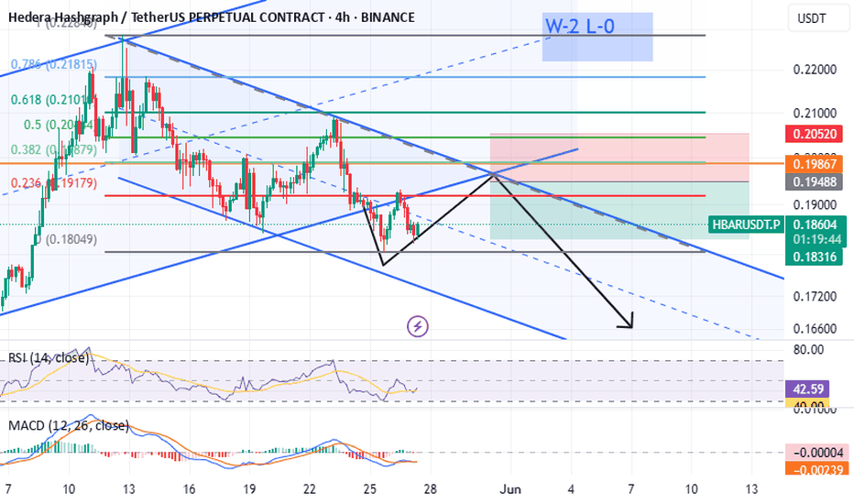Click the 0.236 (0.19179) Fibonacci level label

tap(54, 183)
